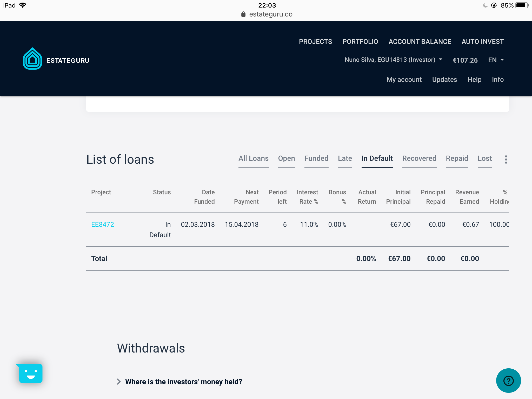532x399 pixels.
Task: Expand the Nuno Silva account dropdown
Action: pyautogui.click(x=393, y=60)
